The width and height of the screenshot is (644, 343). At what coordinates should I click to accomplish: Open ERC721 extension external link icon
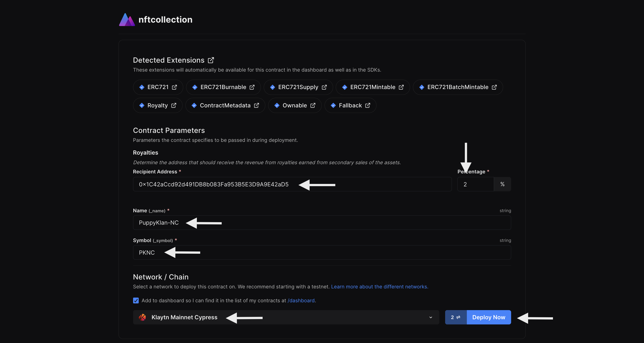click(x=174, y=87)
